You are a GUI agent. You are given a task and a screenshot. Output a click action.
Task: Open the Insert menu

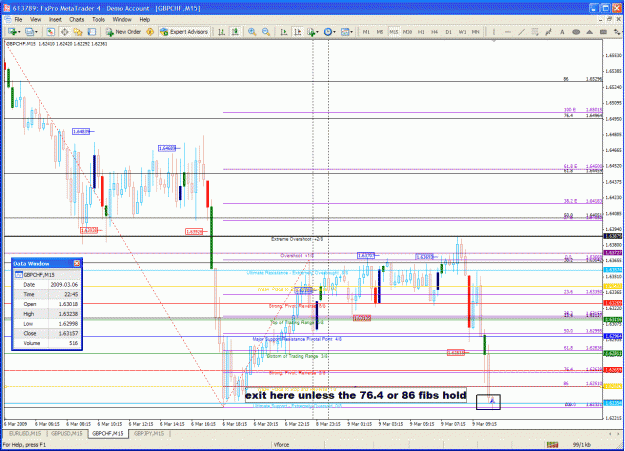pos(55,19)
